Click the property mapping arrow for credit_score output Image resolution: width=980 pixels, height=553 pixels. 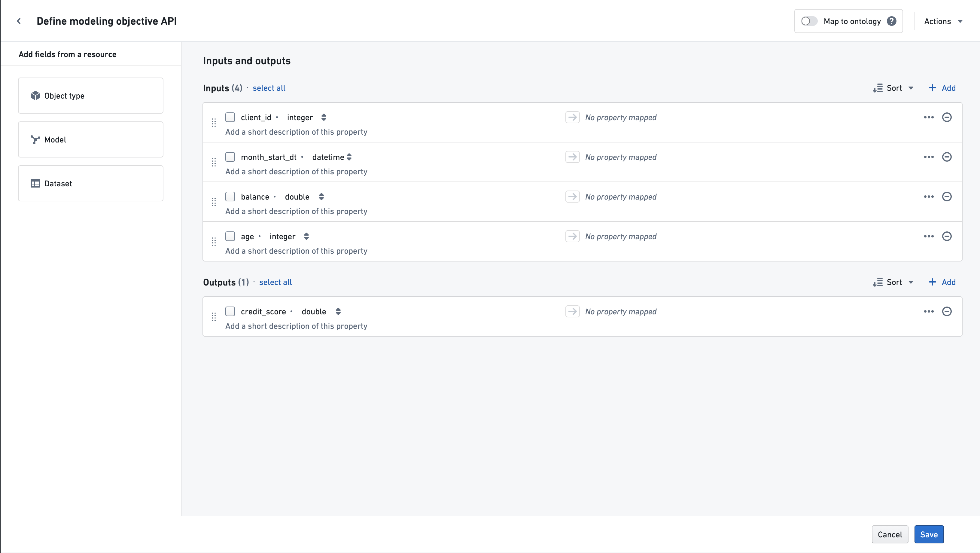click(x=572, y=311)
